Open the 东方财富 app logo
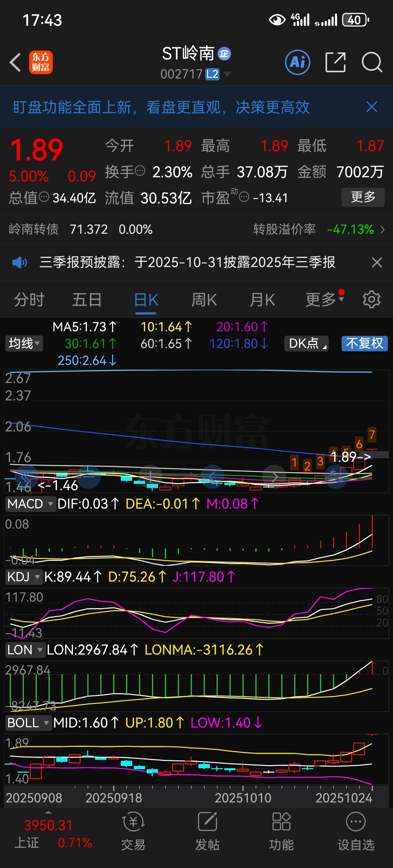This screenshot has height=868, width=393. point(41,62)
